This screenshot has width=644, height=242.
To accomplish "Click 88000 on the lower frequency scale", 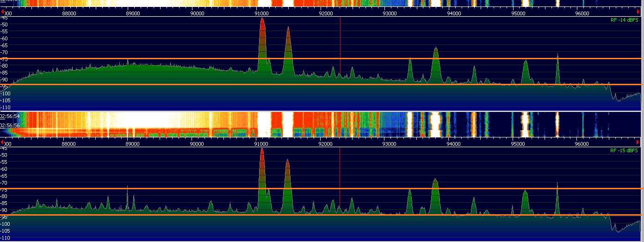I will (68, 144).
